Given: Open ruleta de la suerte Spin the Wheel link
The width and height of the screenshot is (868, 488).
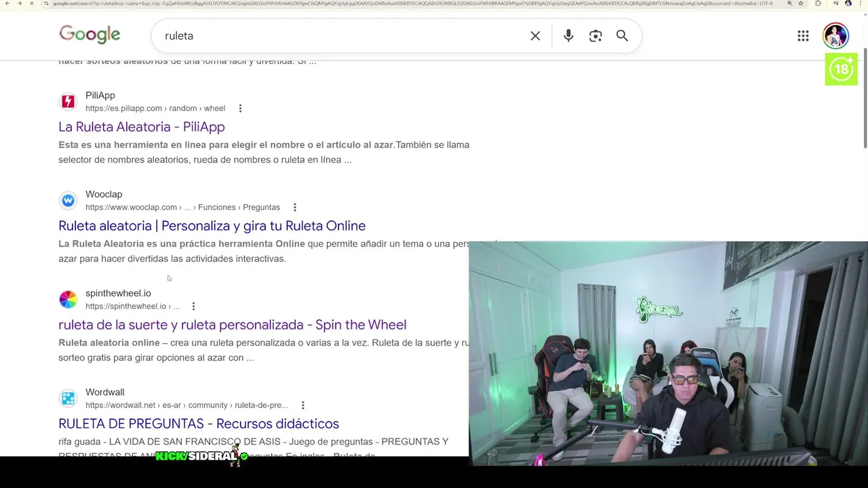Looking at the screenshot, I should (x=233, y=325).
